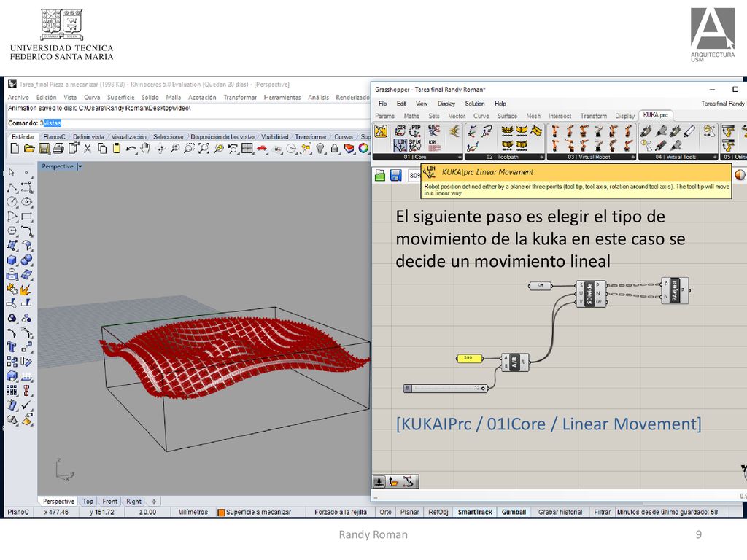
Task: Choose the Rectangle tool in Rhino sidebar
Action: tap(27, 217)
